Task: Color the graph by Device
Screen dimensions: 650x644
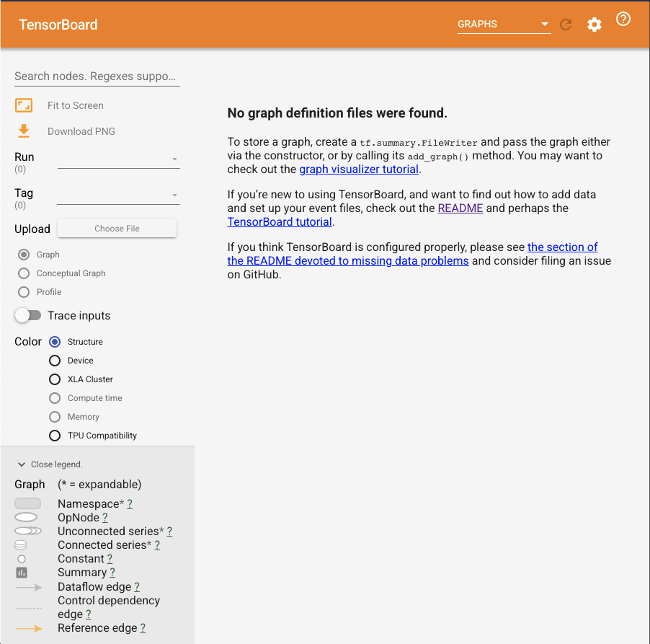Action: 54,360
